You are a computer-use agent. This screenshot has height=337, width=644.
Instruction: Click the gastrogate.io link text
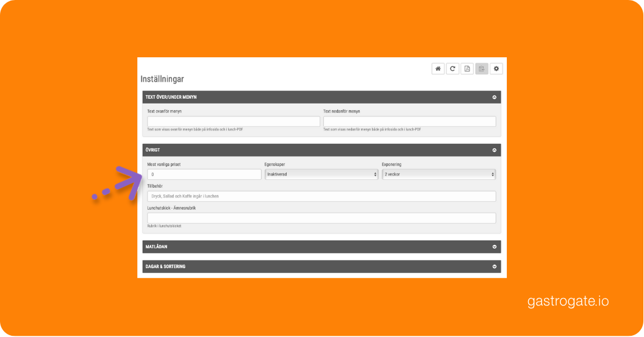coord(568,302)
